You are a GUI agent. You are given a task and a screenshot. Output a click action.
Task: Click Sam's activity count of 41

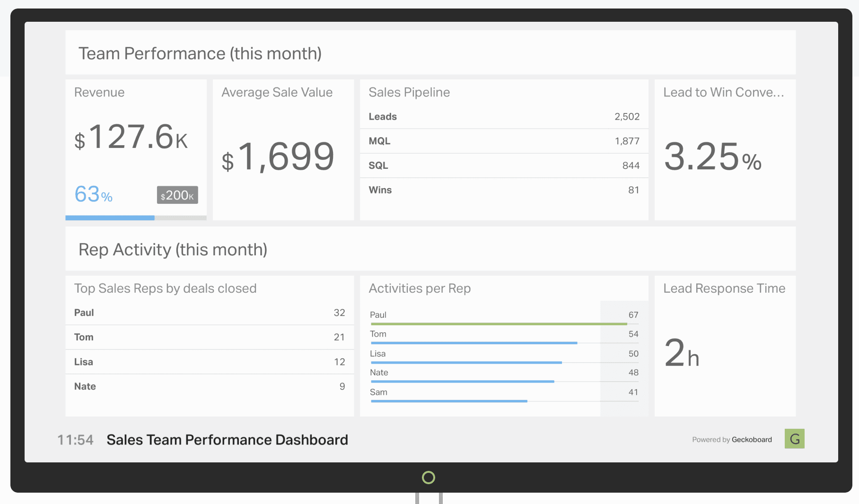[x=633, y=392]
